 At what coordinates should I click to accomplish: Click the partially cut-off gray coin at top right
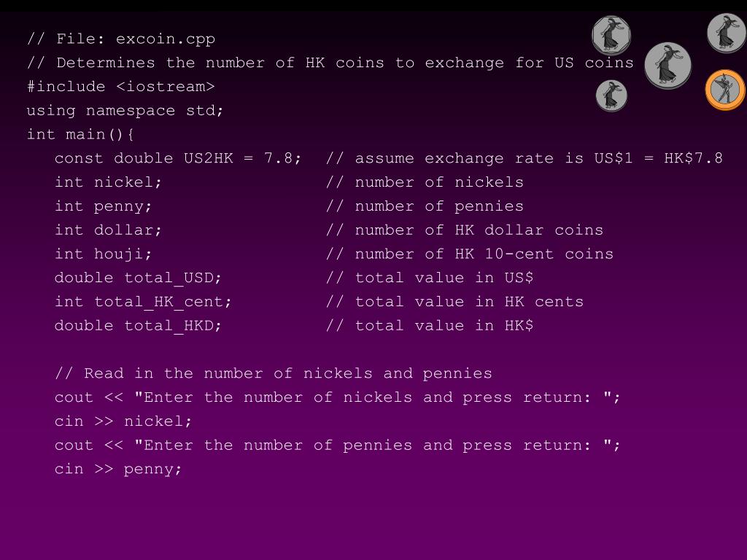click(x=727, y=33)
